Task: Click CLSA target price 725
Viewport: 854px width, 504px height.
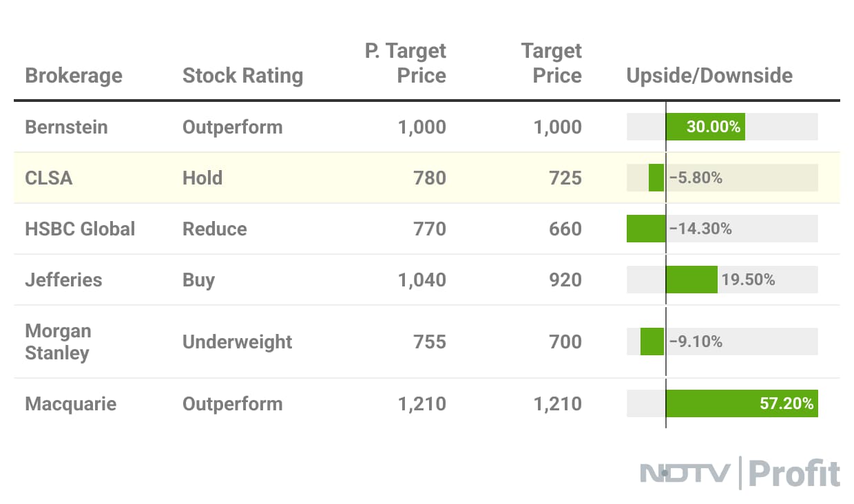Action: (565, 178)
